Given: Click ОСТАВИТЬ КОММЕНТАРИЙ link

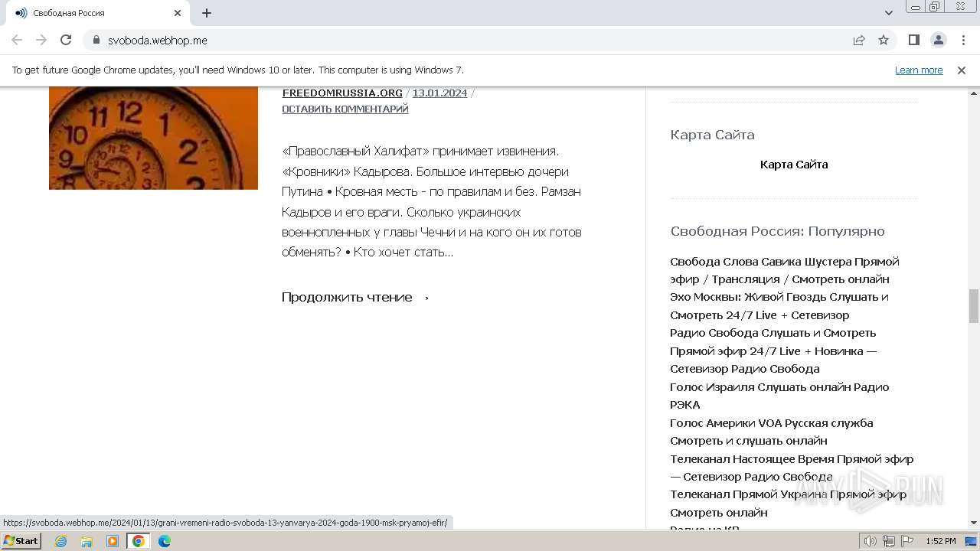Looking at the screenshot, I should point(345,109).
